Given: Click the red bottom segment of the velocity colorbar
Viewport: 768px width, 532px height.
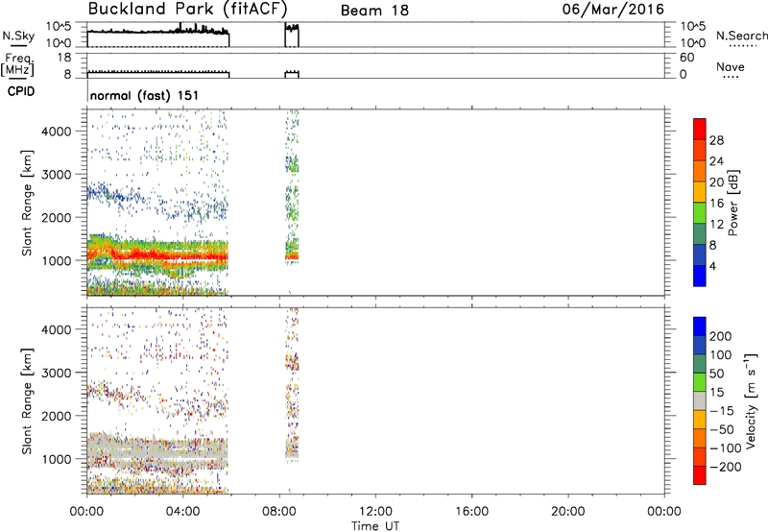Looking at the screenshot, I should [700, 475].
